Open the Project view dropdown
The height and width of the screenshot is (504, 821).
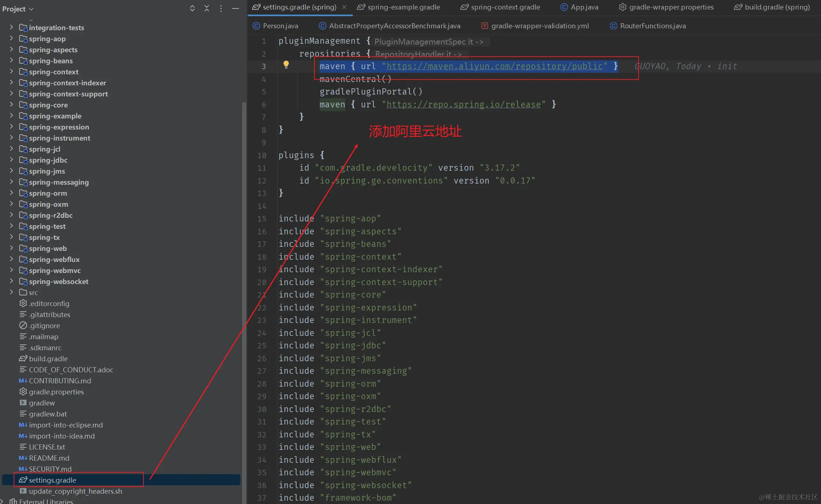point(18,9)
